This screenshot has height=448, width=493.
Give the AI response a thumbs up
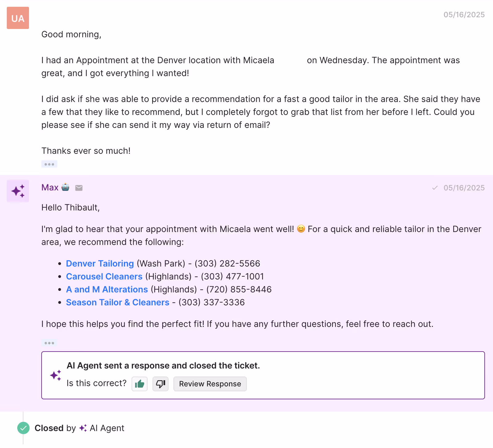click(139, 384)
